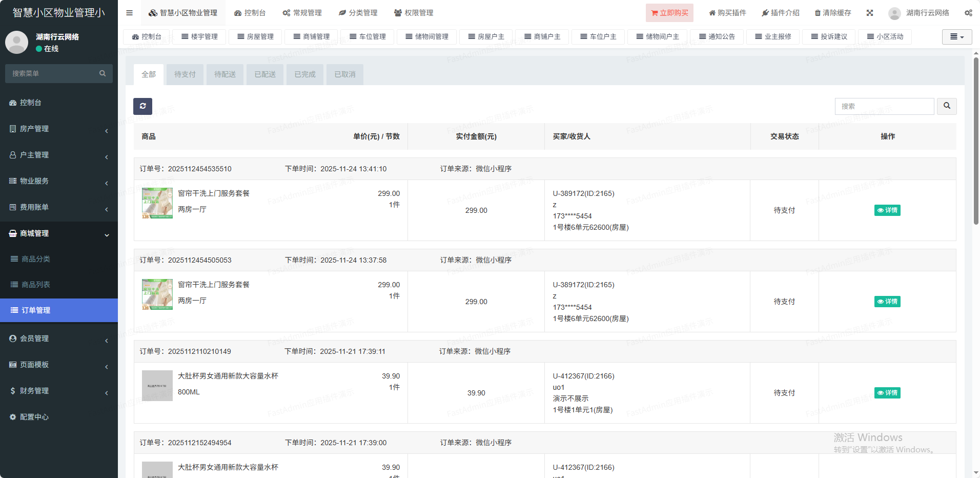Click the refresh button above the order table
The image size is (980, 478).
pos(142,106)
